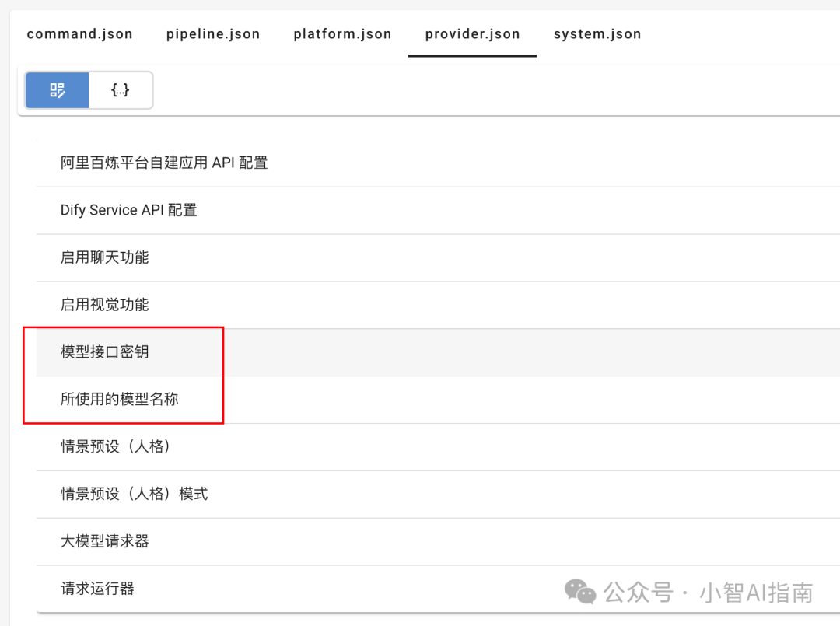Viewport: 840px width, 626px height.
Task: Expand the 请求运行器 setting
Action: point(98,589)
